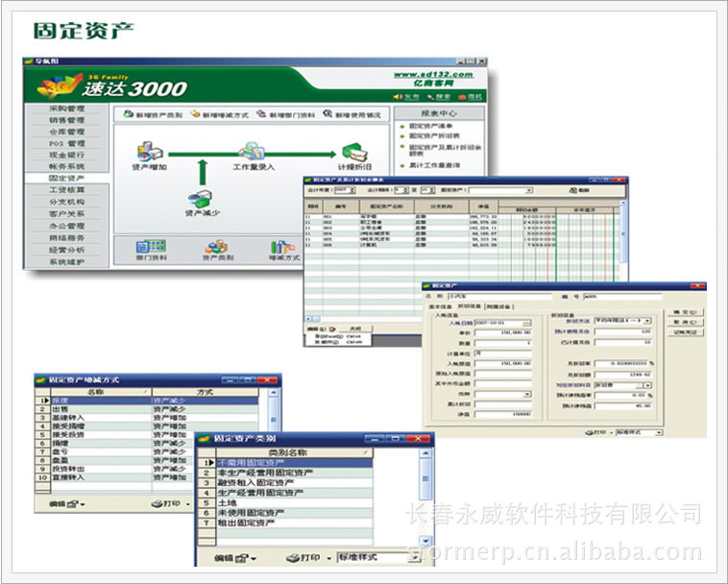Click the 新增增减方式 toolbar icon
The width and height of the screenshot is (728, 584).
[x=196, y=113]
